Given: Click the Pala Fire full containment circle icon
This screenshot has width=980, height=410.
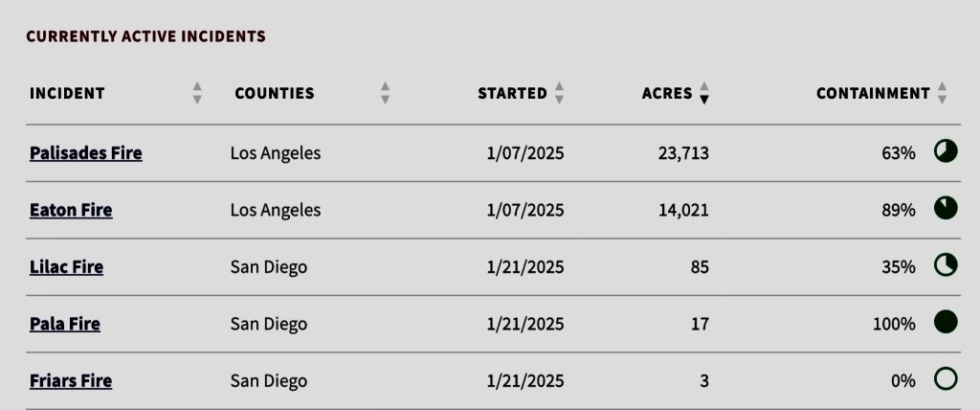Looking at the screenshot, I should [946, 323].
